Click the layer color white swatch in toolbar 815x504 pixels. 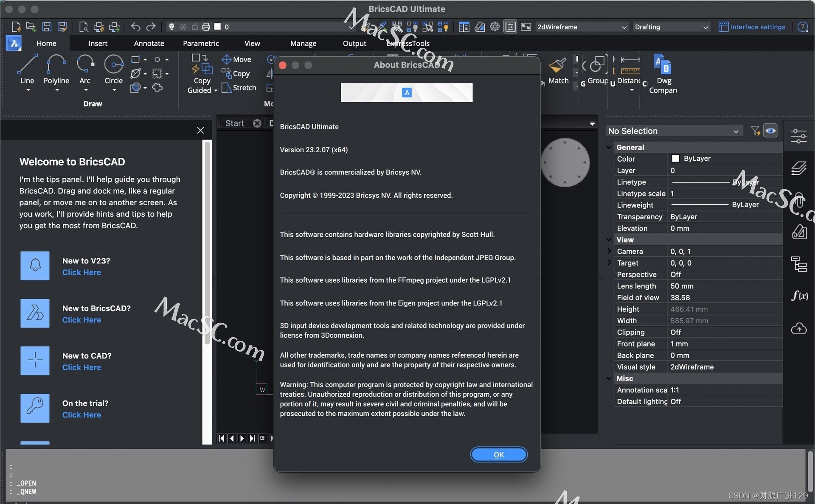coord(217,27)
